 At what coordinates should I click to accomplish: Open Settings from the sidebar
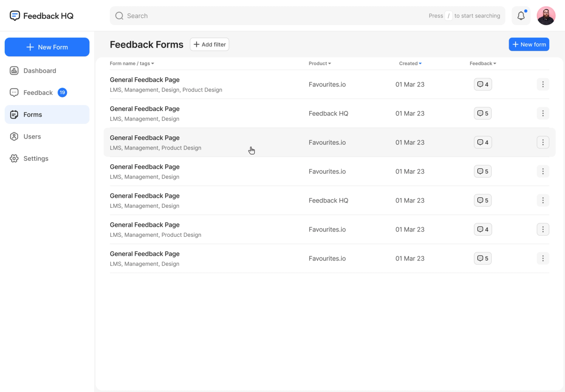(x=47, y=158)
